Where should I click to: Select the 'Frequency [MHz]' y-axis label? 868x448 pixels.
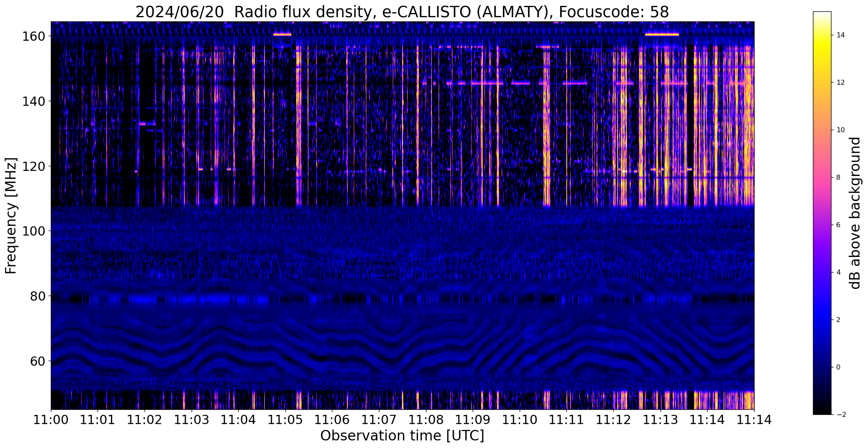click(x=11, y=216)
